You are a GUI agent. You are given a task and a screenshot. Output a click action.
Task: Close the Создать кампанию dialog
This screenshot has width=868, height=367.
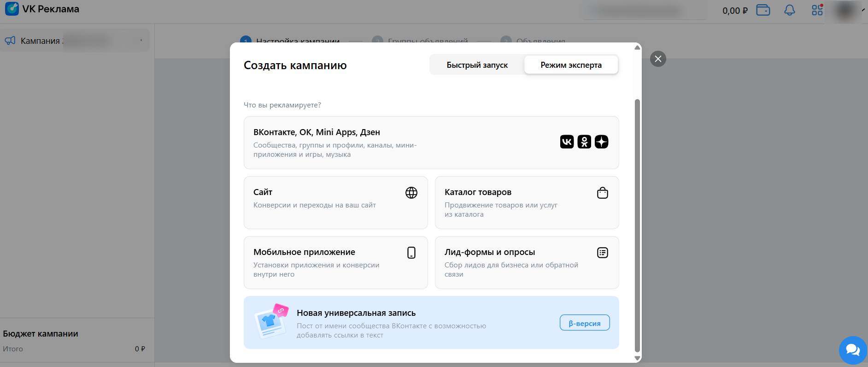(657, 59)
